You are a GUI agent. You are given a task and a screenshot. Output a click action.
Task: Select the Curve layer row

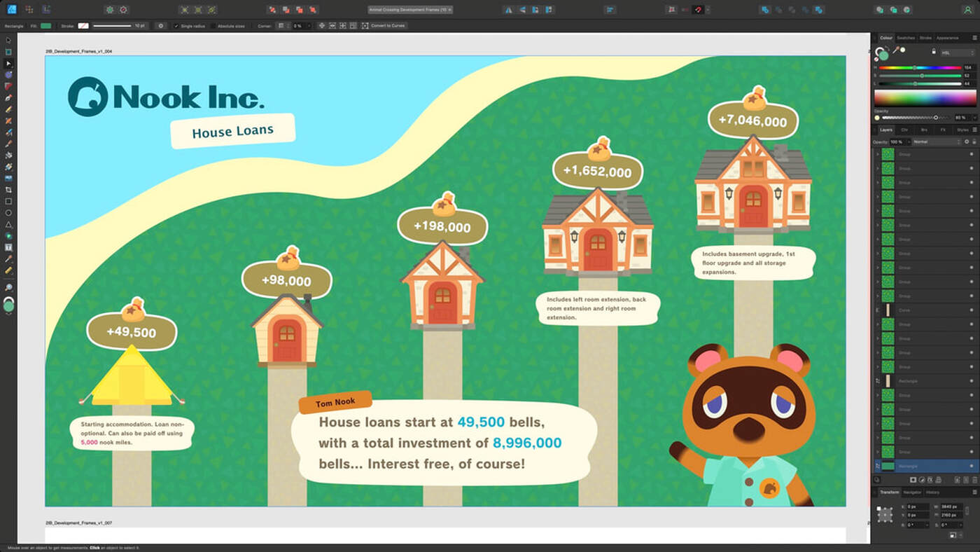pos(924,310)
